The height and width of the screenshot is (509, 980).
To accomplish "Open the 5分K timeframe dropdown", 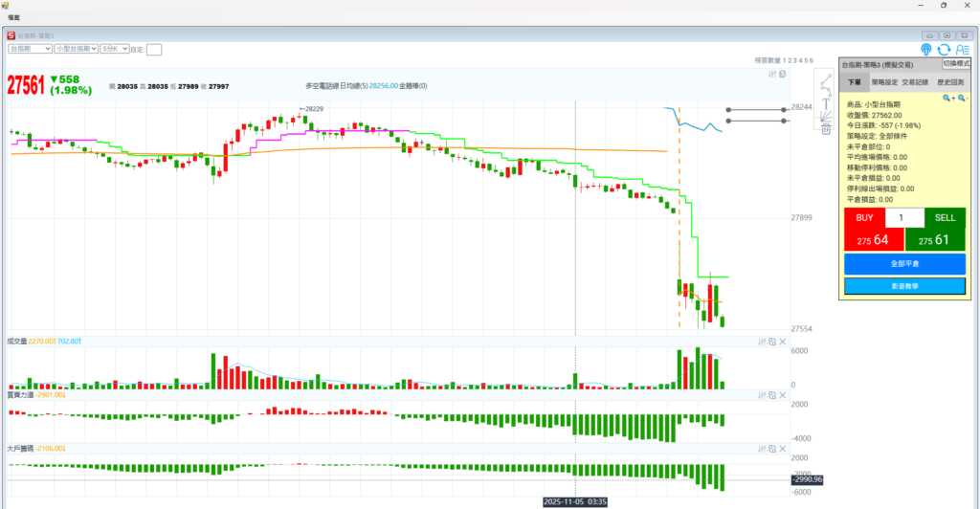I will 114,49.
